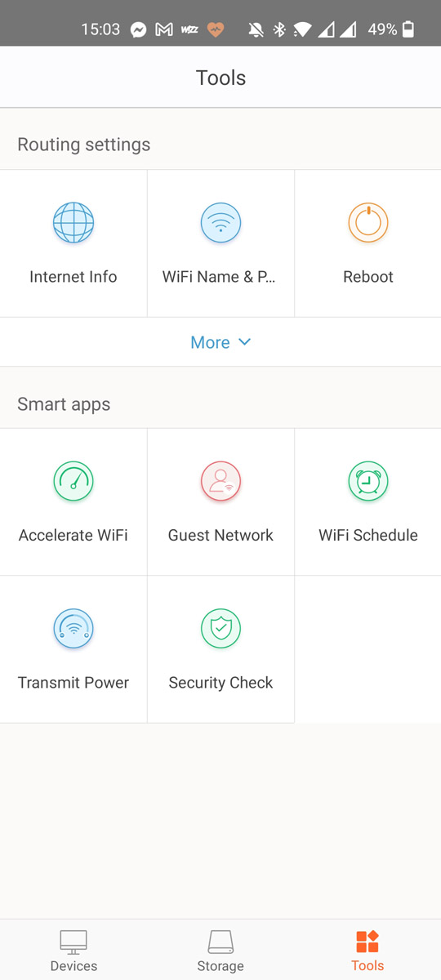This screenshot has width=441, height=980.
Task: Tap the Messenger notification icon in status bar
Action: pos(139,29)
